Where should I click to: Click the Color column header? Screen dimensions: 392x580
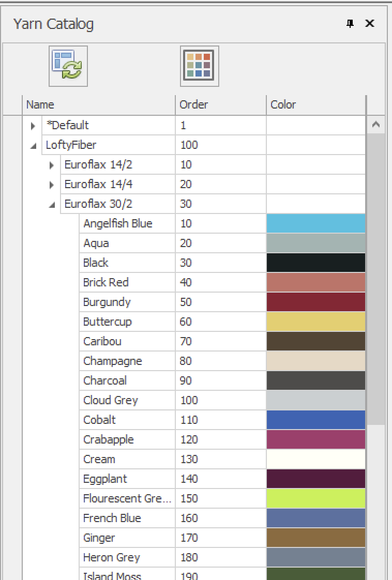click(x=315, y=104)
